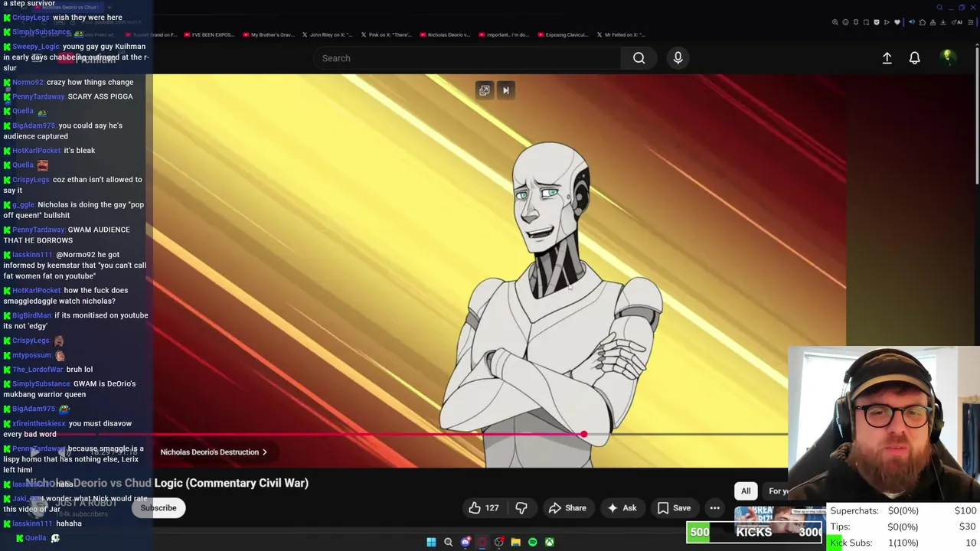The image size is (980, 551).
Task: Switch to the Mr Felted on X tab
Action: (622, 34)
